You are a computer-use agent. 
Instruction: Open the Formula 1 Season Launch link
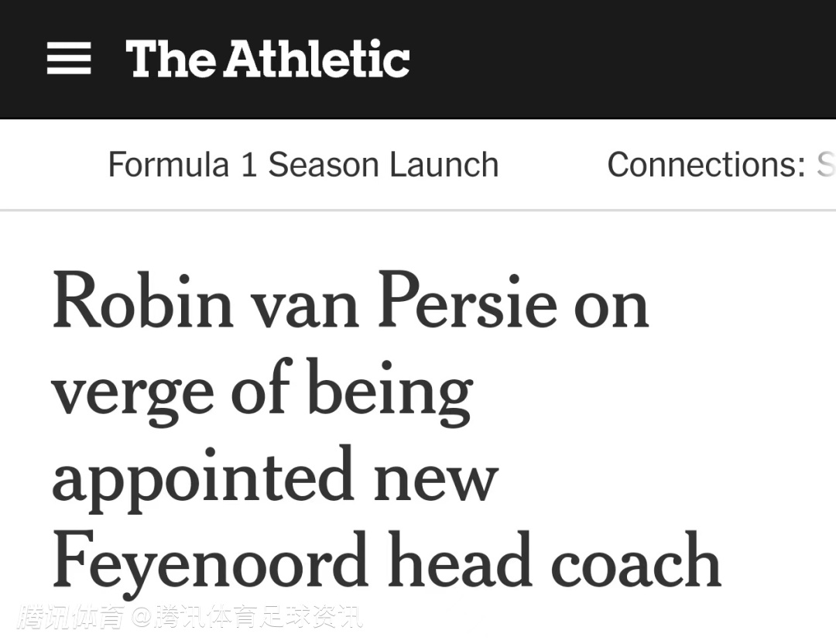click(303, 165)
